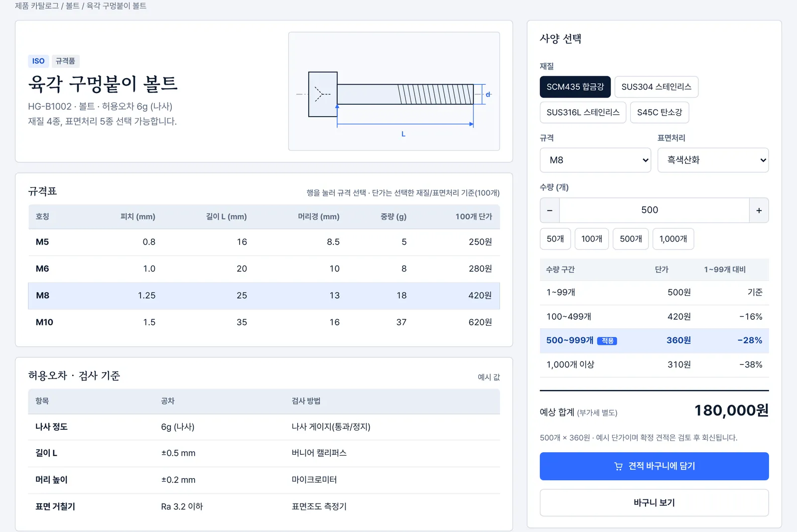Click the 검사 방법 column header

click(x=306, y=401)
